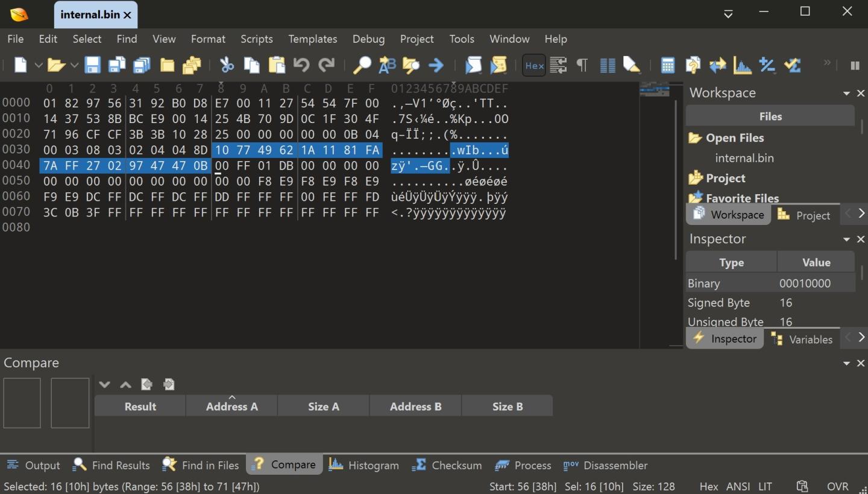Open the Workspace panel options dropdown arrow
Screen dimensions: 868x494
tap(846, 93)
